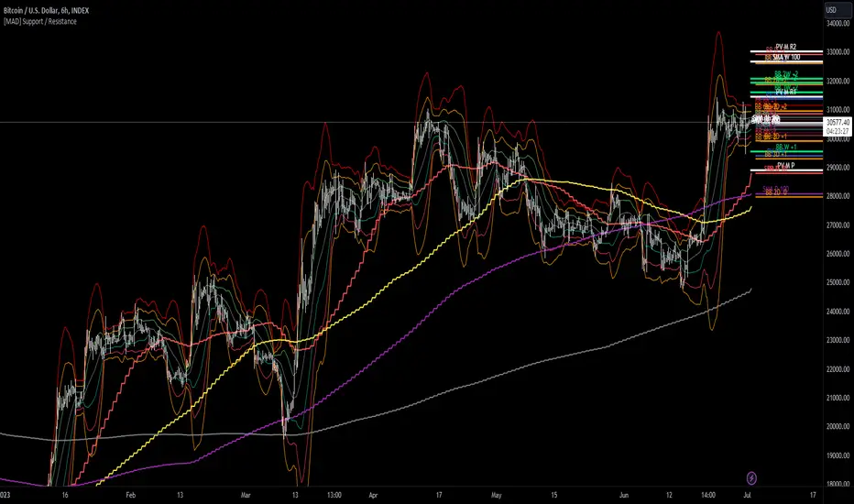Click the 23000.00 price axis value
This screenshot has height=504, width=854.
click(838, 340)
